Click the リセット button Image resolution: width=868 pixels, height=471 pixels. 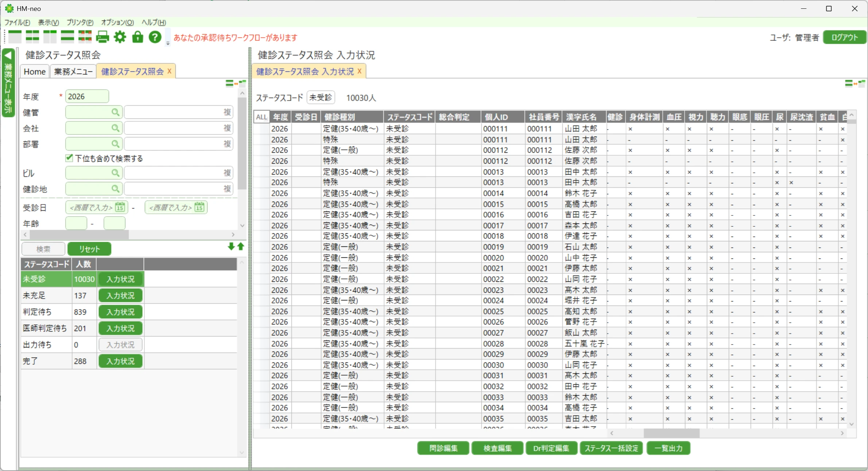point(89,249)
